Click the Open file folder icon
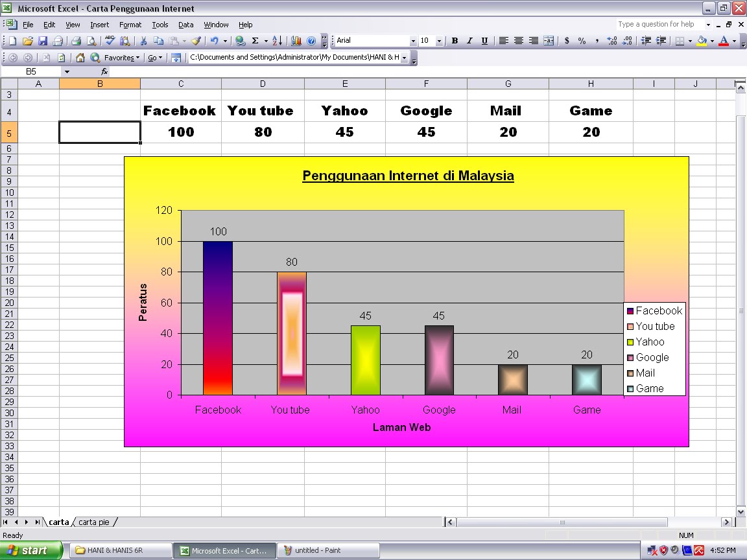The image size is (747, 560). 28,41
